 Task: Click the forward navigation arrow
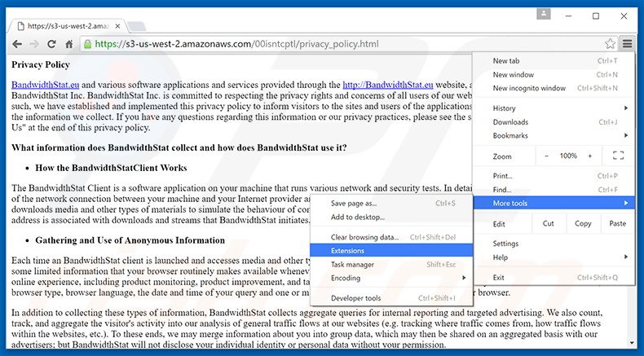click(x=34, y=44)
